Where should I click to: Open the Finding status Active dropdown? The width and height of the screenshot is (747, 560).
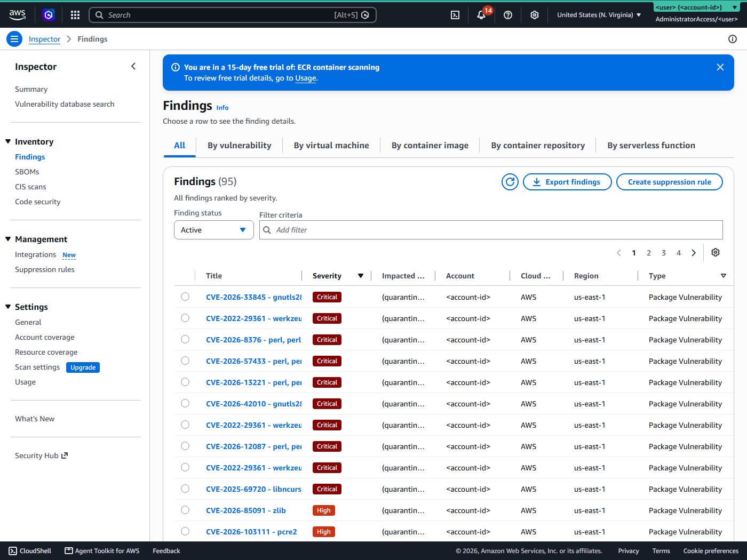pyautogui.click(x=214, y=230)
